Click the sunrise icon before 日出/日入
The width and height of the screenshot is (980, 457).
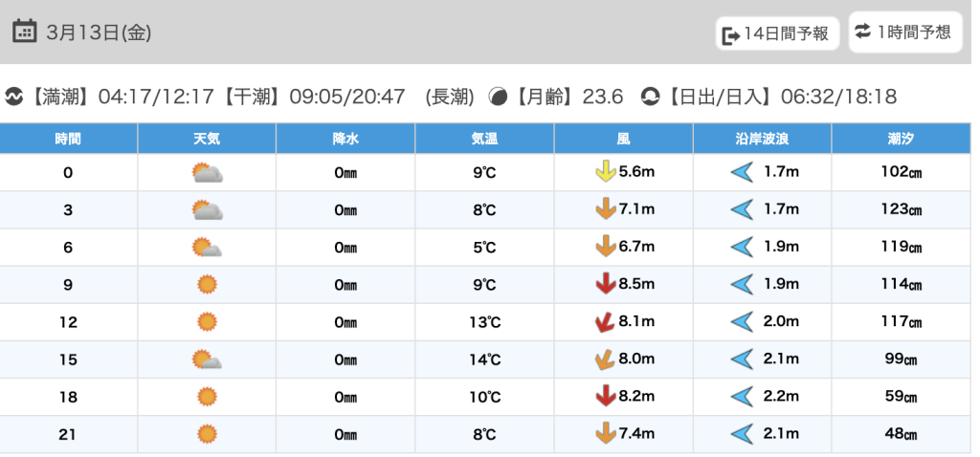(x=651, y=97)
